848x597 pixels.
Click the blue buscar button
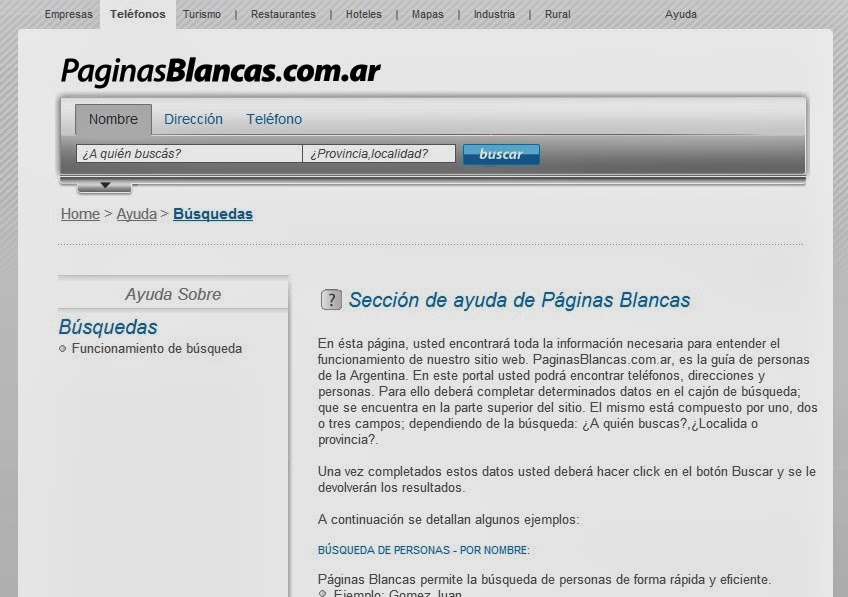point(501,154)
